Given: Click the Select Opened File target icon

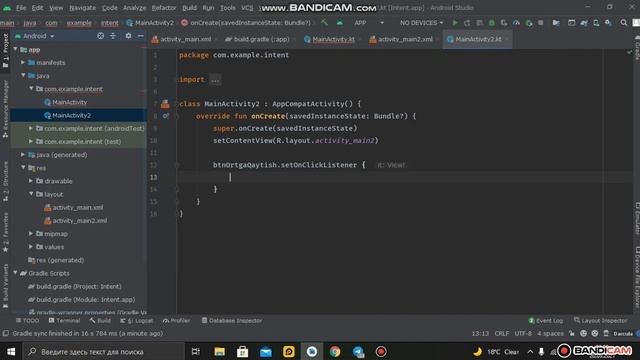Looking at the screenshot, I should coord(100,36).
